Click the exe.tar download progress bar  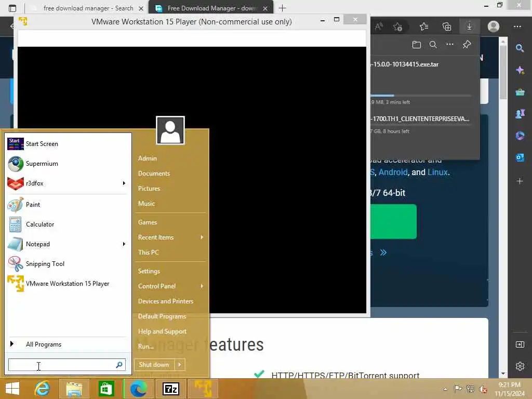[x=421, y=96]
